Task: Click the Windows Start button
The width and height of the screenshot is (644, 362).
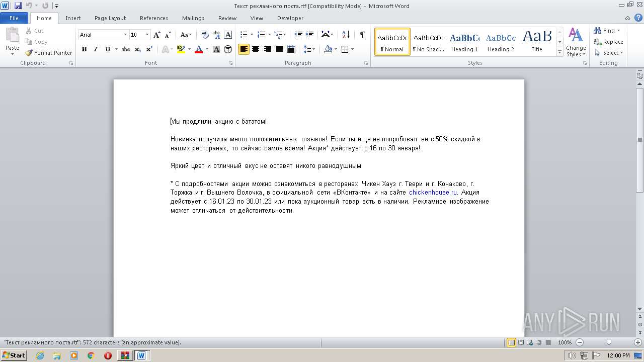Action: [x=14, y=355]
